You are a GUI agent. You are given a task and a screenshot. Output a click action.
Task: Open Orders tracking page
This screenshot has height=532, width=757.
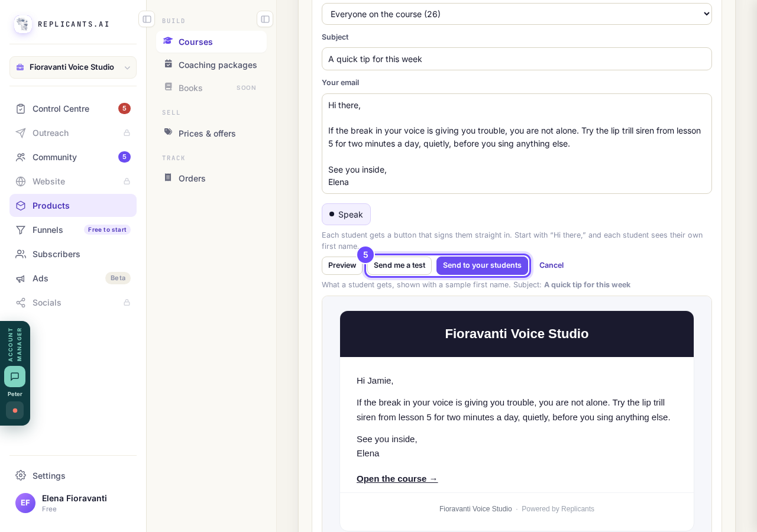coord(211,179)
